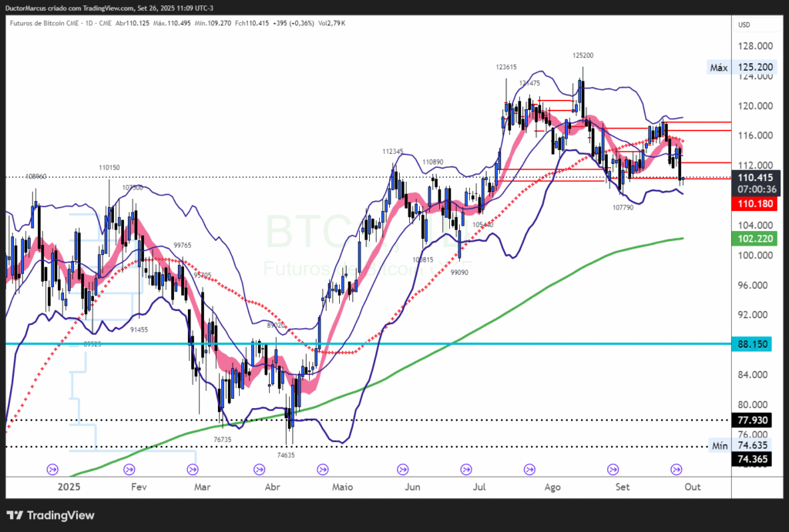Select the black 77.930 price axis label
The image size is (789, 532).
point(755,420)
